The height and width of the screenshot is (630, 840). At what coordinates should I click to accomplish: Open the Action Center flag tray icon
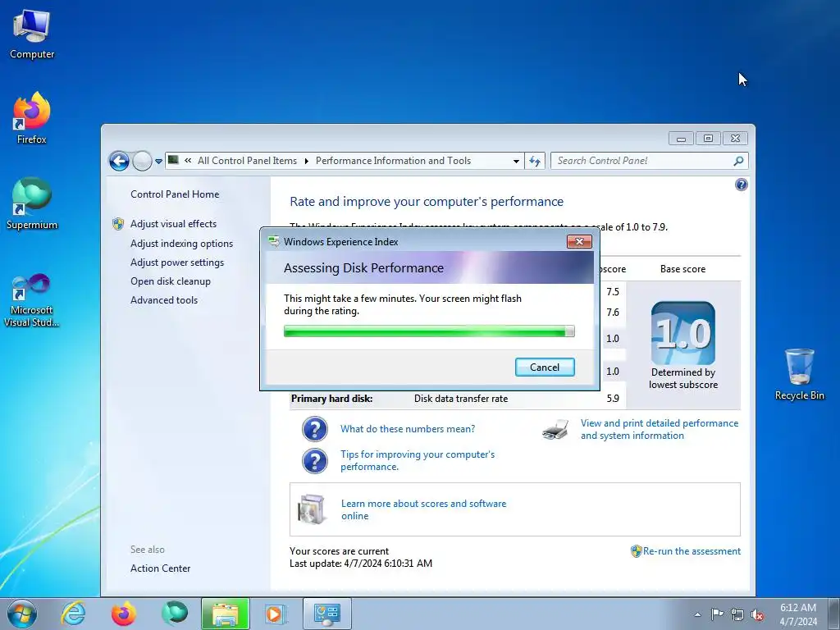tap(717, 614)
